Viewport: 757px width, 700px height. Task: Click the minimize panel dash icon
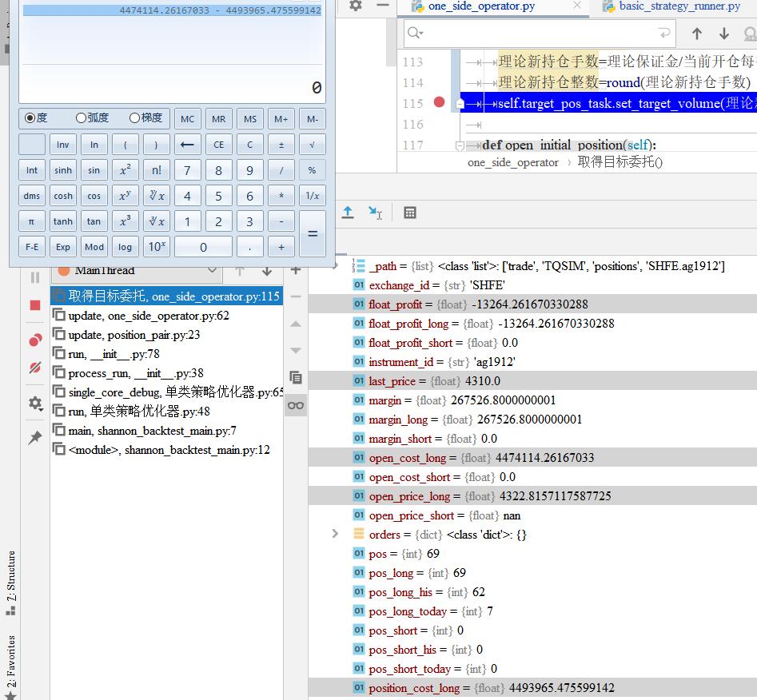point(383,6)
